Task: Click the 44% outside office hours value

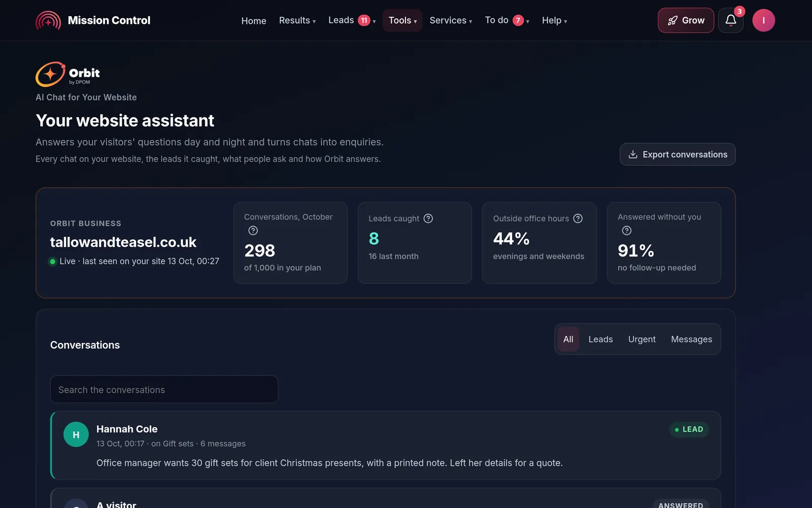Action: [512, 238]
